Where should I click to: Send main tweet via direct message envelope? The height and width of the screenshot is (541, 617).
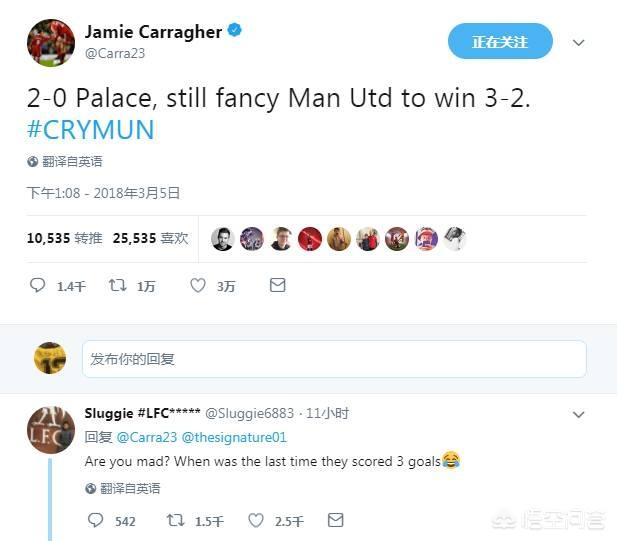(277, 285)
